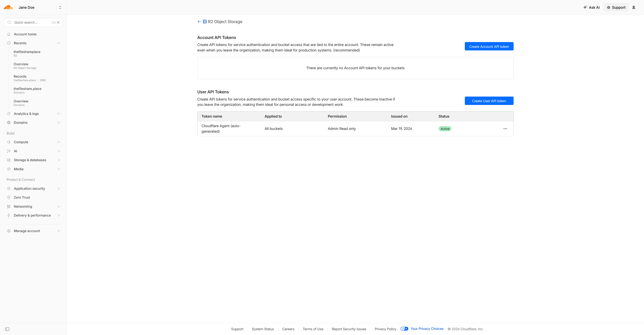Click the Analytics & logs icon

(9, 114)
